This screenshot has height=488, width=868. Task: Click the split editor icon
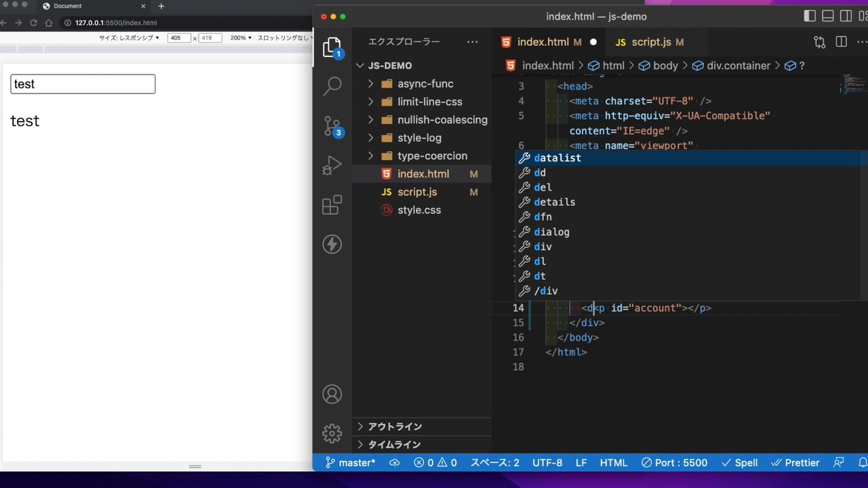(x=841, y=42)
